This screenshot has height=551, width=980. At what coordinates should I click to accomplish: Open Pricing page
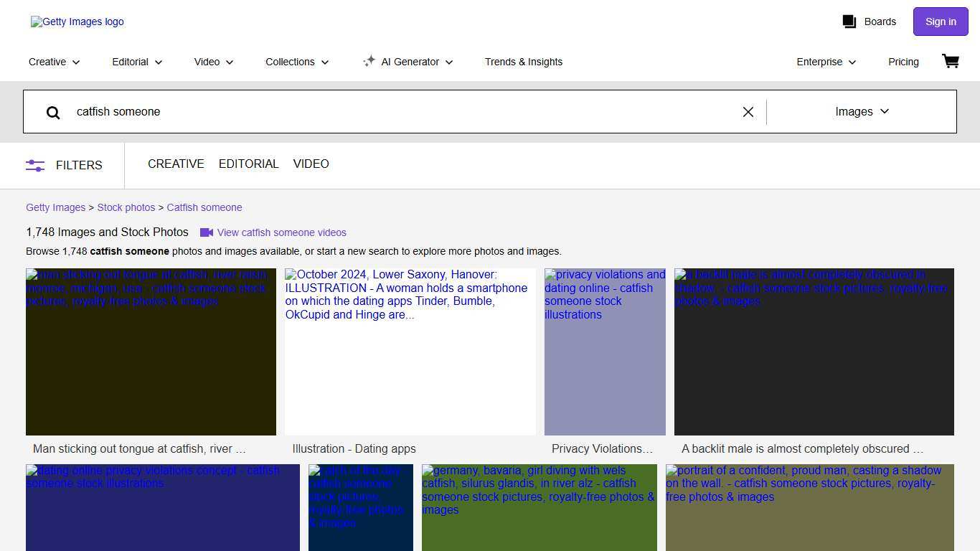point(903,62)
